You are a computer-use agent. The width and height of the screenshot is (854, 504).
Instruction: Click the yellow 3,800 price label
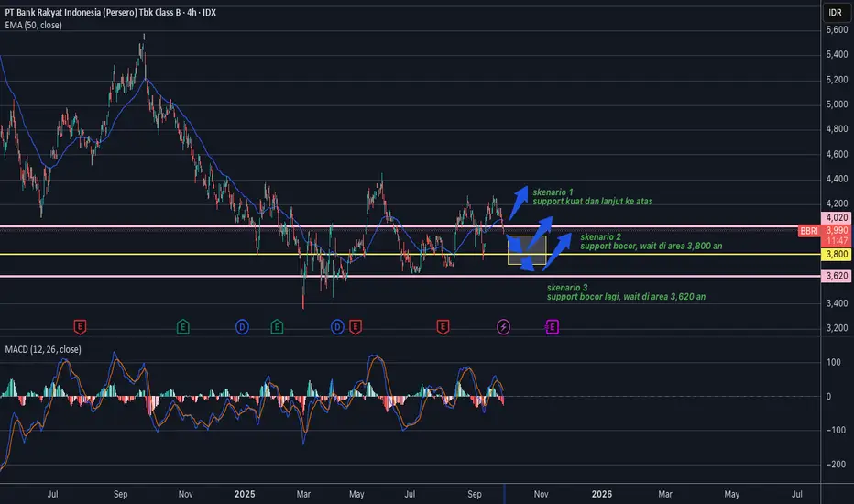(x=836, y=254)
